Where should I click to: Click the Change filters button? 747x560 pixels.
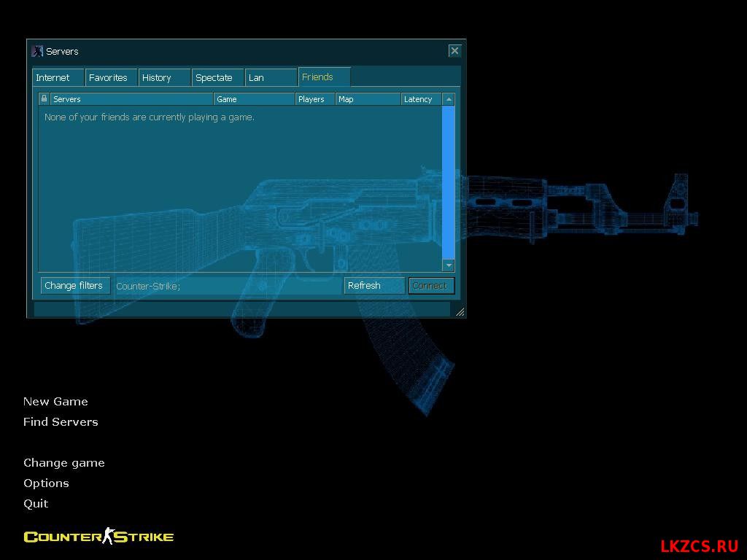pos(75,286)
